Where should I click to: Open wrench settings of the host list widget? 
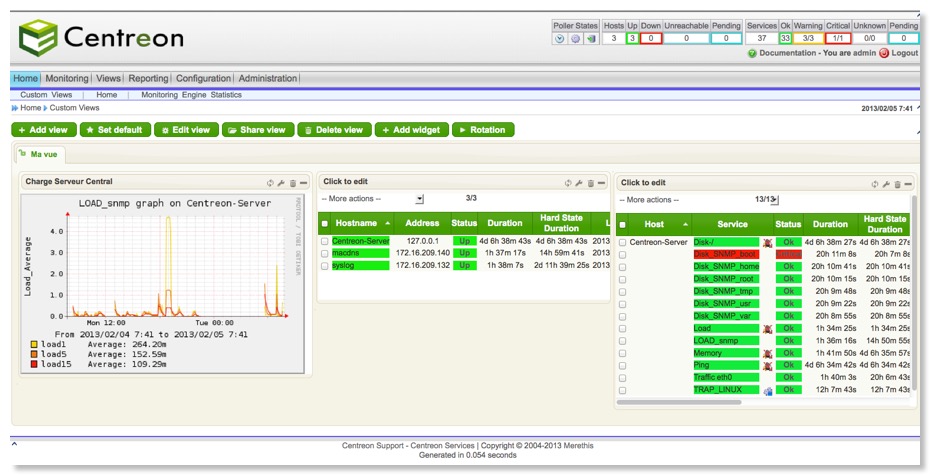click(x=579, y=183)
